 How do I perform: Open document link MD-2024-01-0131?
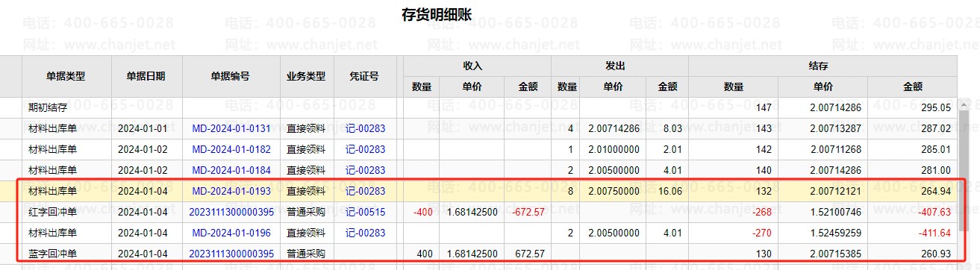[x=231, y=128]
